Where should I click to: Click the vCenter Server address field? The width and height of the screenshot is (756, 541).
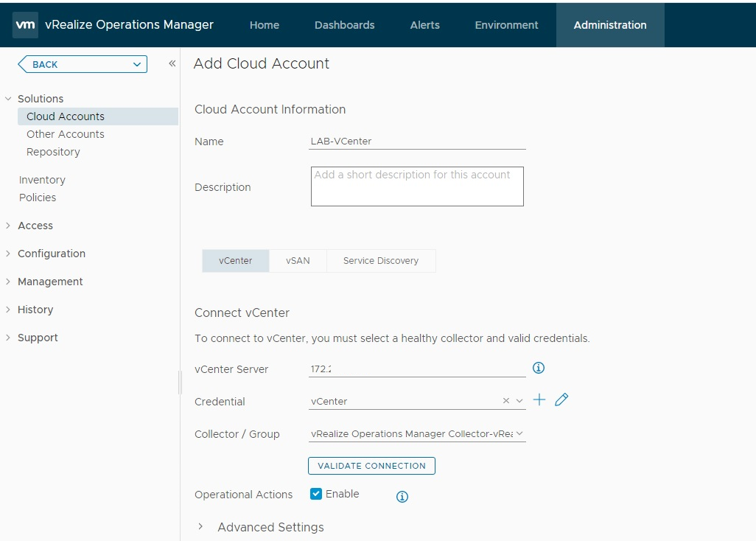417,369
